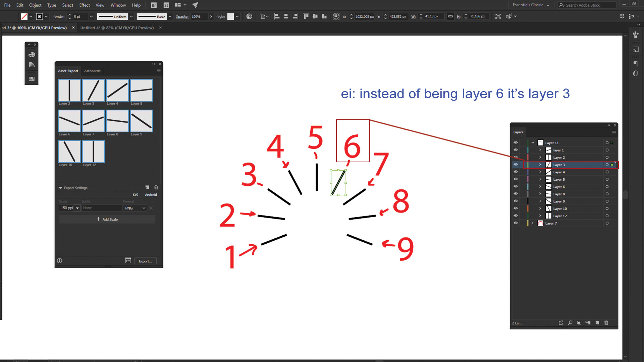Viewport: 644px width, 362px height.
Task: Click the Document Setup button in the toolbar
Action: point(264,16)
